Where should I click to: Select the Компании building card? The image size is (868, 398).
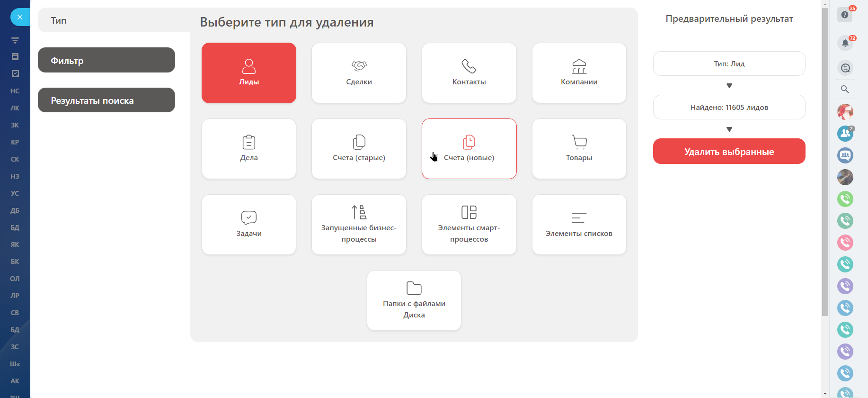[x=579, y=73]
